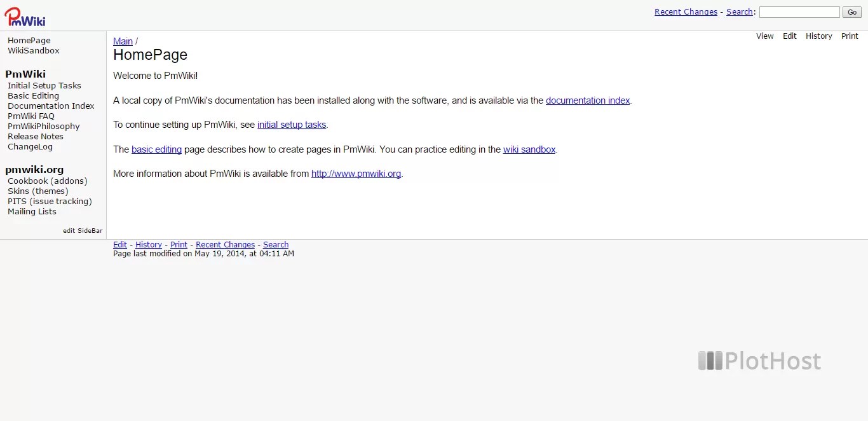Focus the header search input field
The height and width of the screenshot is (421, 868).
point(799,12)
